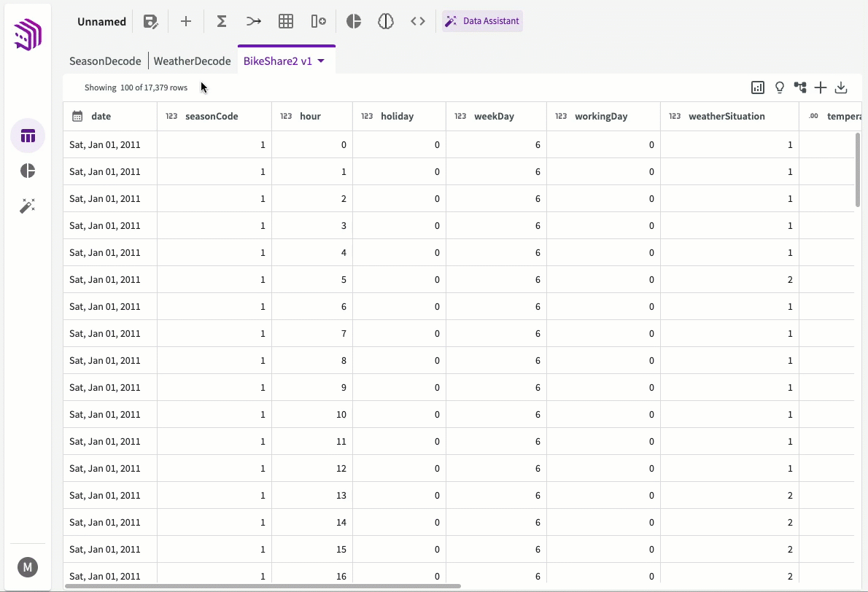Switch to the WeatherDecode tab
The height and width of the screenshot is (592, 868).
tap(192, 61)
